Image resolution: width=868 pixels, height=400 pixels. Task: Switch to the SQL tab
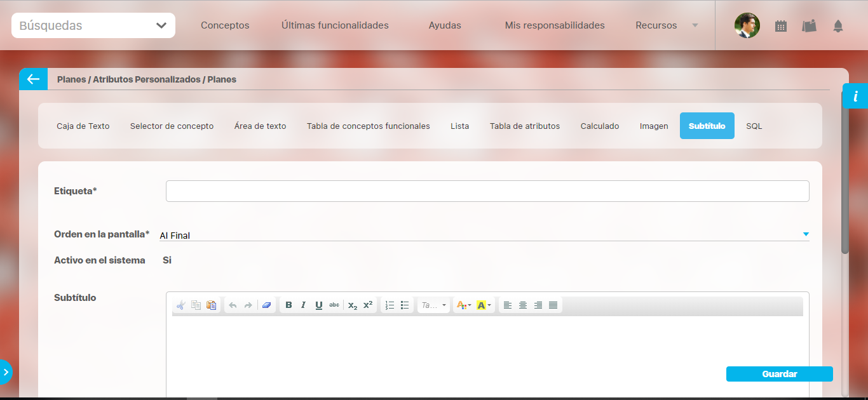tap(754, 126)
